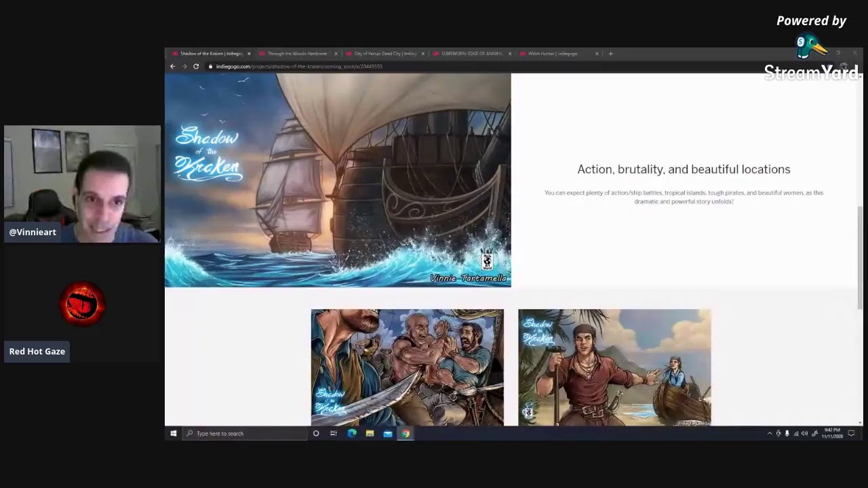
Task: Switch to City of Venus: Dead City tab
Action: (x=384, y=54)
